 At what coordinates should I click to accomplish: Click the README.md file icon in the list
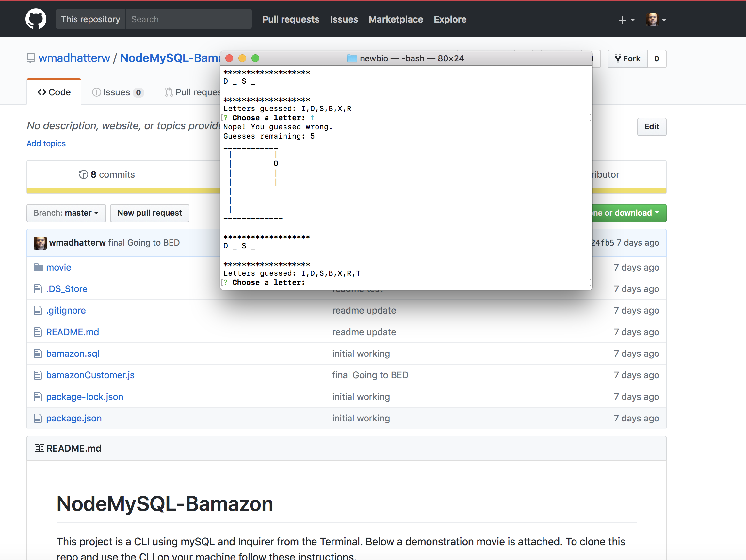pos(38,332)
